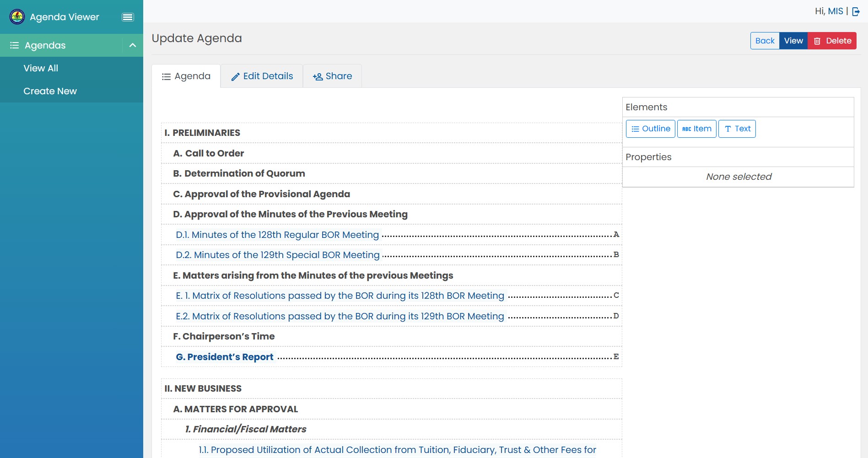Screen dimensions: 868x458
Task: Click the logout icon beside MIS
Action: tap(856, 11)
